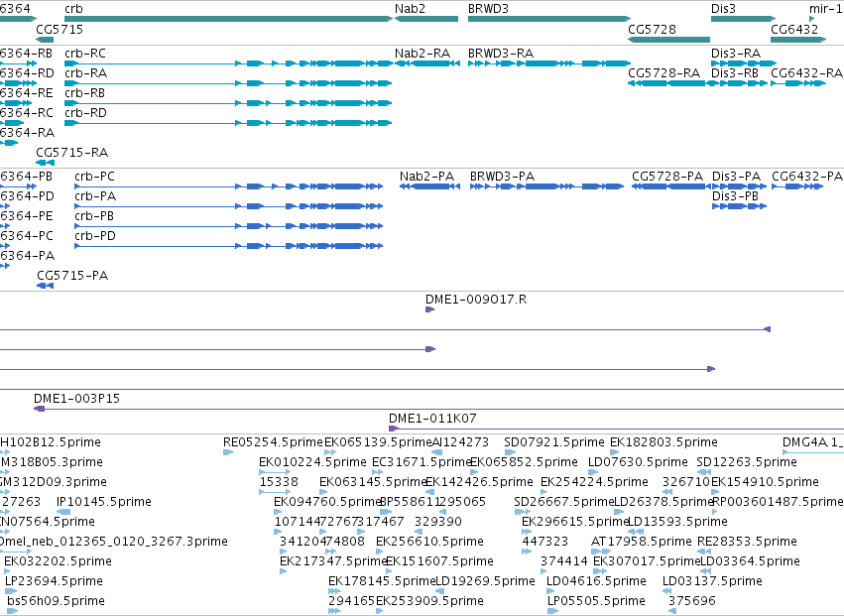Click the CG6432-PA protein feature
Screen dimensions: 844x616
(x=797, y=186)
